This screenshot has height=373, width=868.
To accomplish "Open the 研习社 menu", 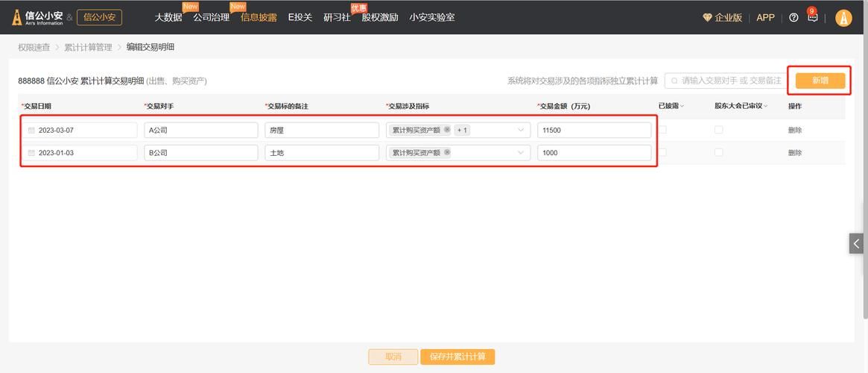I will point(337,18).
